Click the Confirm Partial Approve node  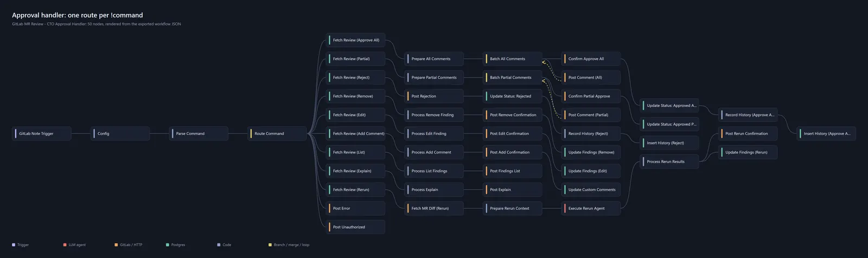tap(591, 96)
